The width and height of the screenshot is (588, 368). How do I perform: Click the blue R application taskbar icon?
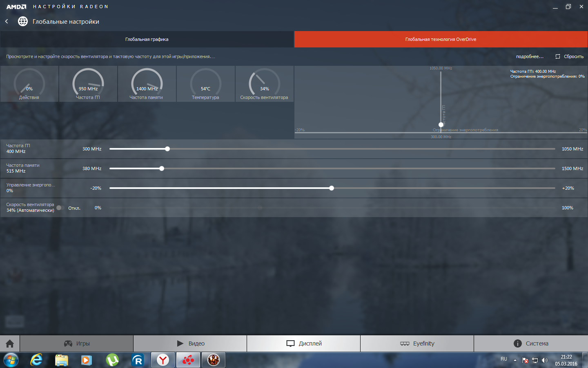[138, 360]
